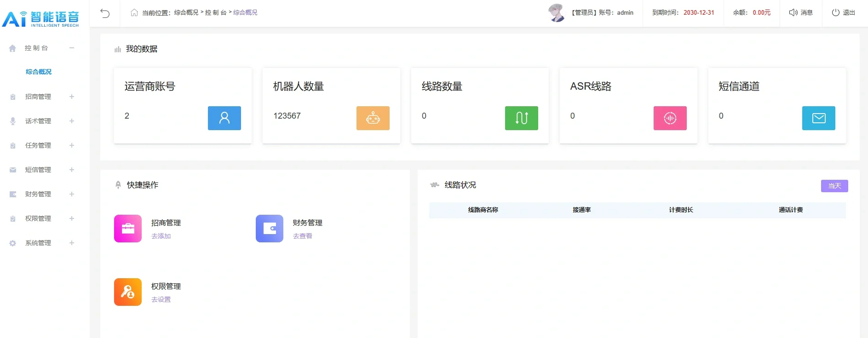The image size is (868, 338).
Task: Click the 计费时长 column header
Action: point(681,210)
